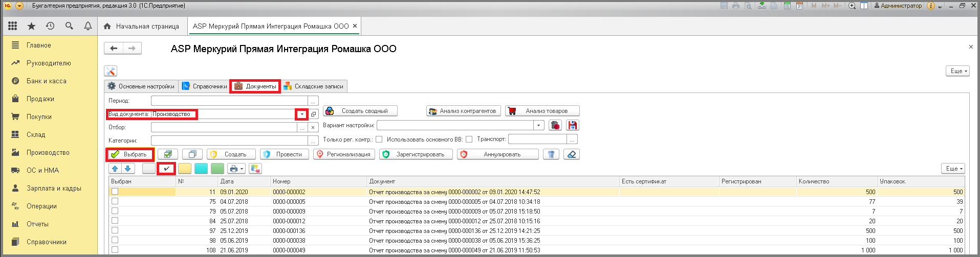The width and height of the screenshot is (980, 257).
Task: Switch to Справочники tab
Action: pos(204,86)
